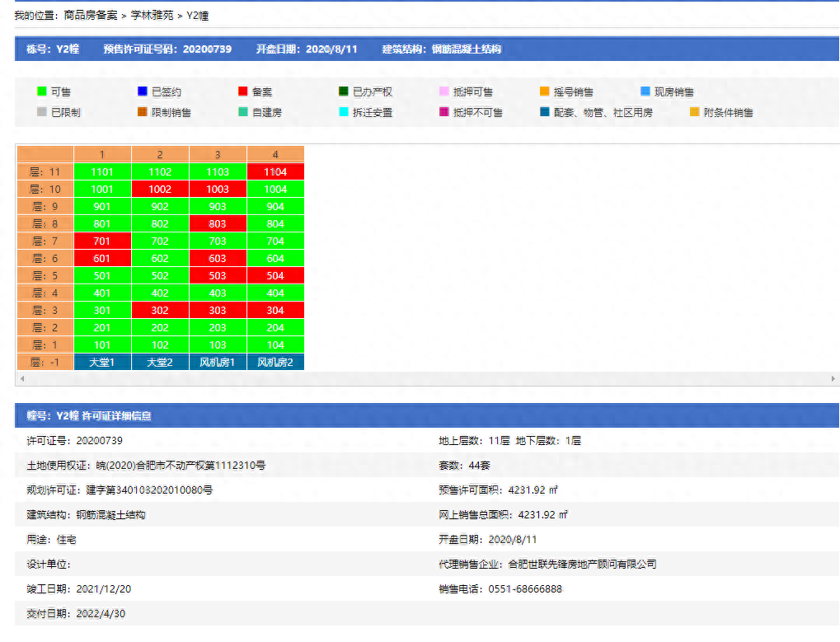Click the orange 摇号销售 legend swatch
The height and width of the screenshot is (642, 840).
[545, 91]
